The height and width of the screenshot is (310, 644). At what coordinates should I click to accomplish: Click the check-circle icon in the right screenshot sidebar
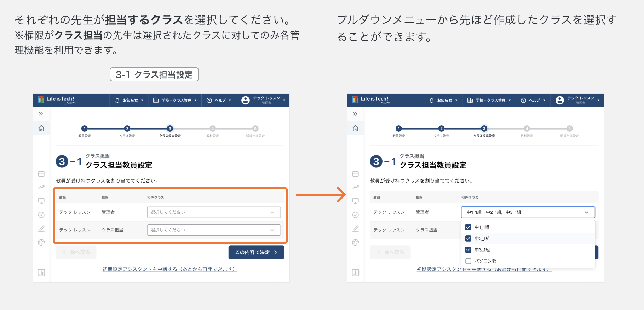(x=356, y=215)
